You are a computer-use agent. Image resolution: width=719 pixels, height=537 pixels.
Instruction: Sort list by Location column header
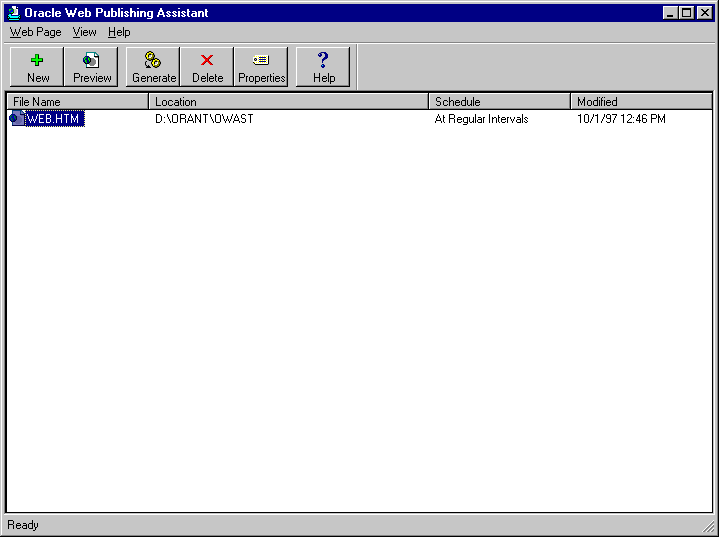[289, 101]
